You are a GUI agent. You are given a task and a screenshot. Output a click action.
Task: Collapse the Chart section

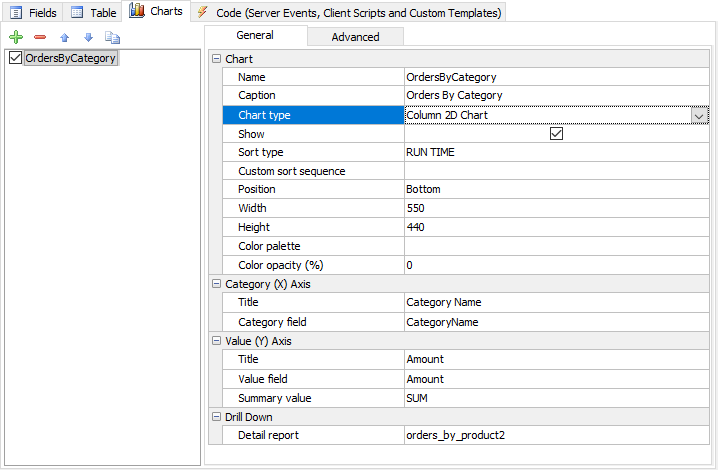(216, 60)
